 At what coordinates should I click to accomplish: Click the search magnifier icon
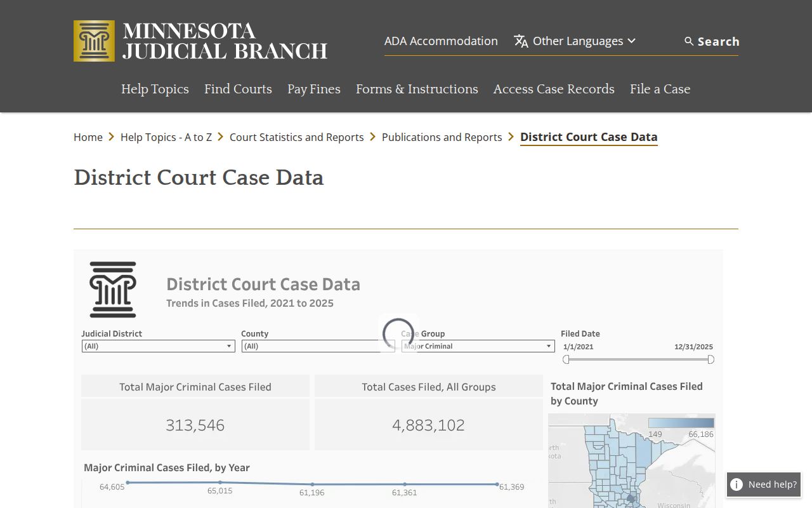pyautogui.click(x=689, y=41)
